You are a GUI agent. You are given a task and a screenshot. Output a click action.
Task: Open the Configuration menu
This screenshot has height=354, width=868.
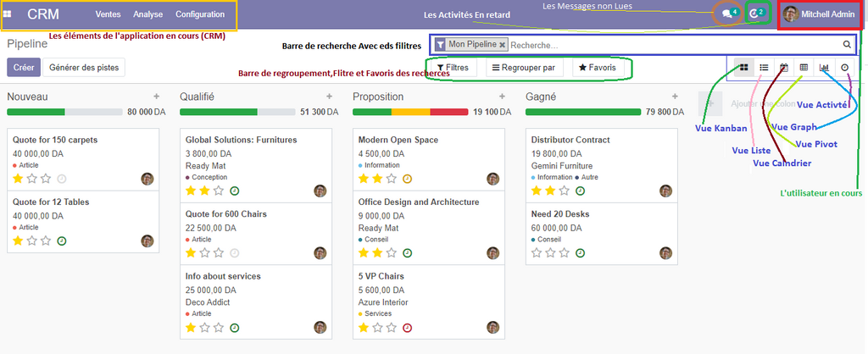tap(200, 14)
